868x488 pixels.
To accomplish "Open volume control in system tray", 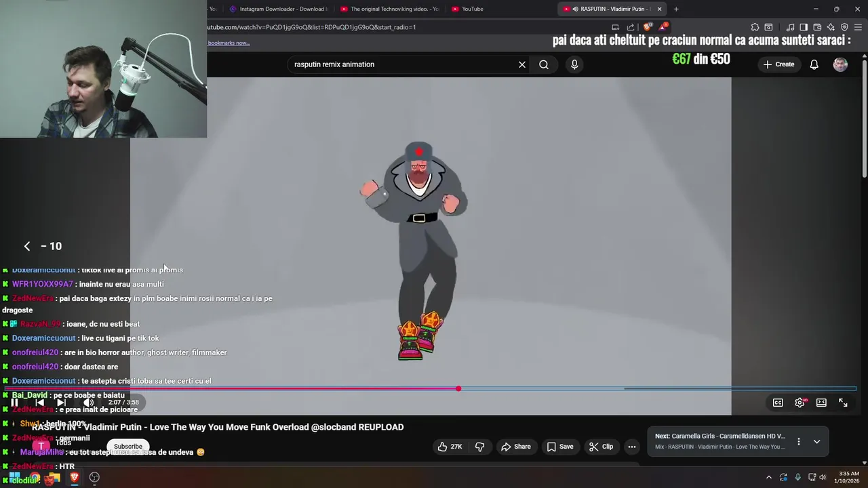I will [x=823, y=477].
